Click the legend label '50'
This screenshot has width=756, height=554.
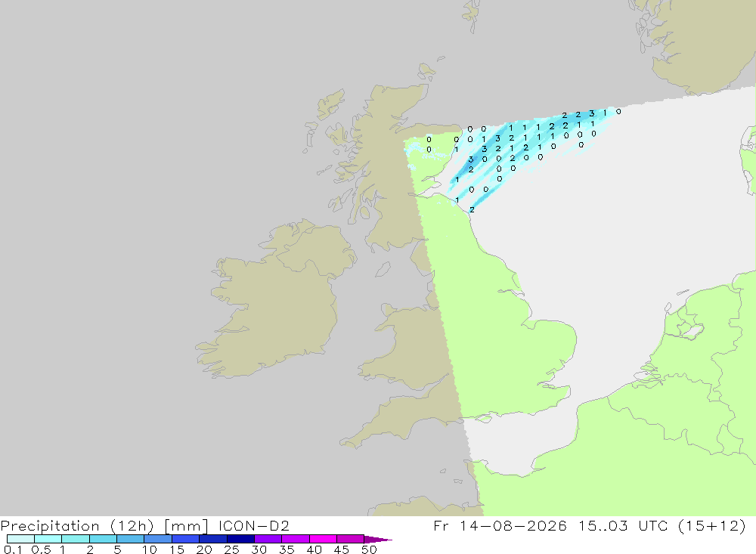[x=369, y=549]
